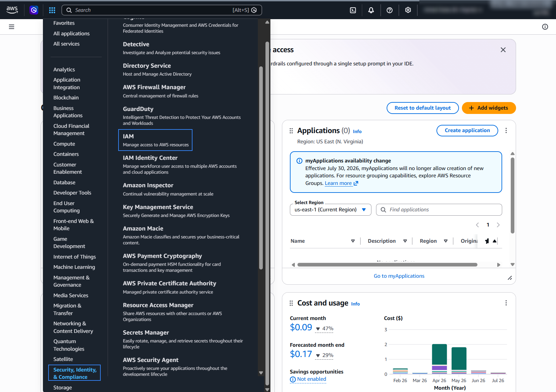Click the Find applications search field

[439, 210]
